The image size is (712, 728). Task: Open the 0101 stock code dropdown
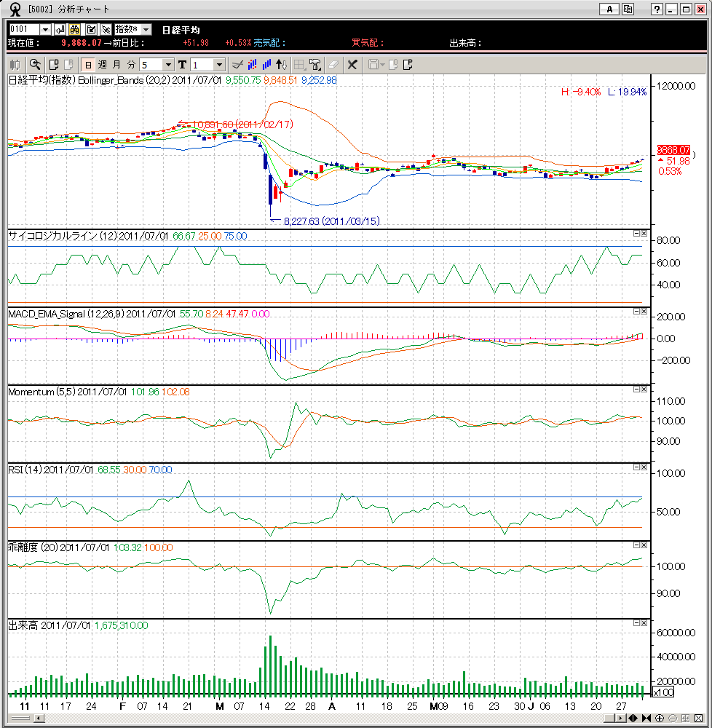click(45, 29)
